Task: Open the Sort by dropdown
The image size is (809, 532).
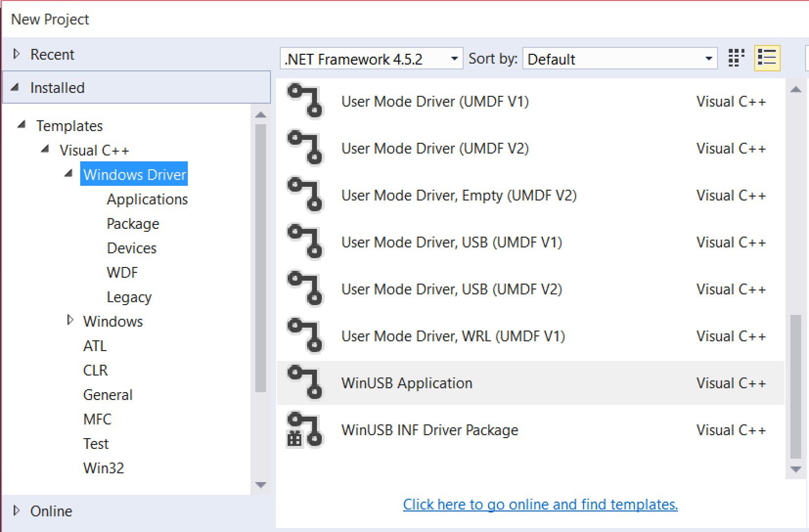Action: pos(620,59)
